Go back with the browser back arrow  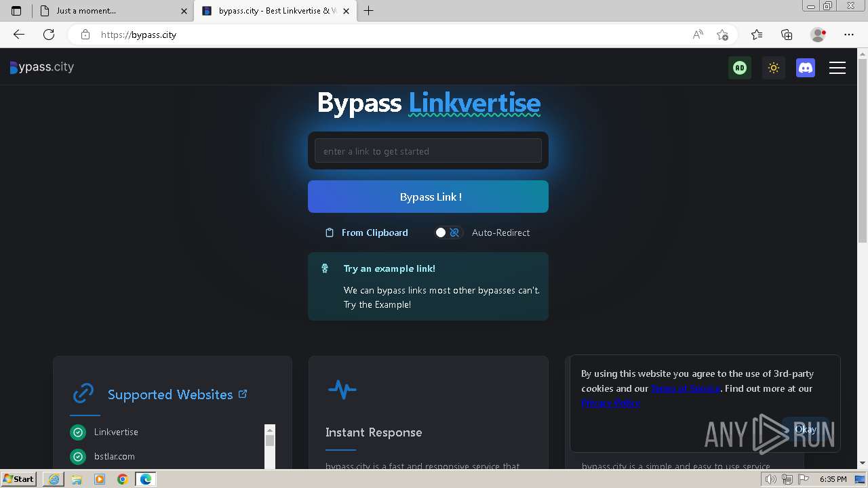pos(19,35)
